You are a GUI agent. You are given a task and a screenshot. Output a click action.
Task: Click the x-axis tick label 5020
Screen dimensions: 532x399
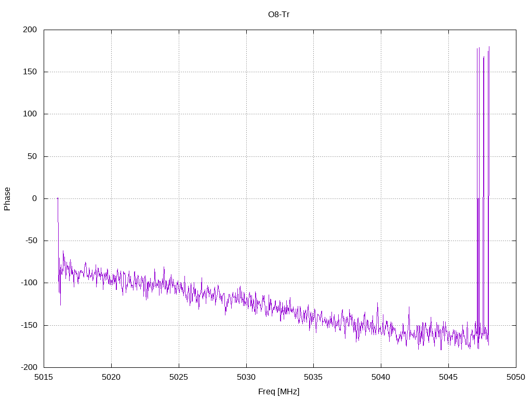click(111, 377)
